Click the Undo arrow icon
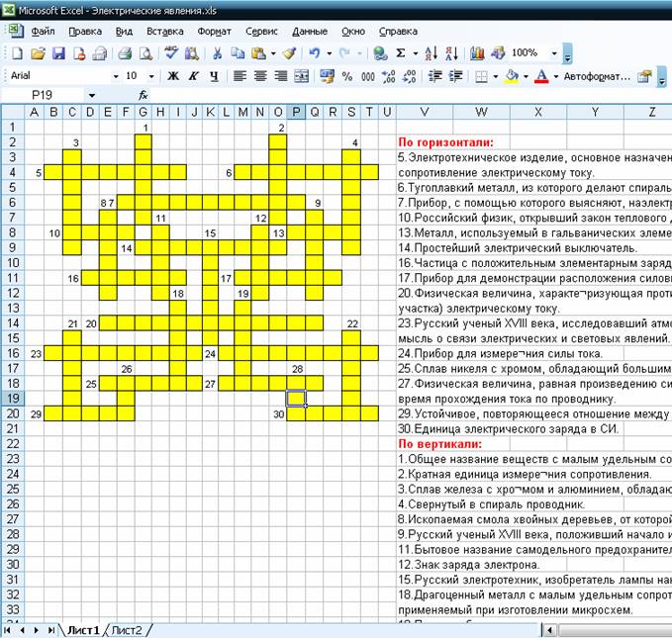This screenshot has height=638, width=672. point(315,53)
